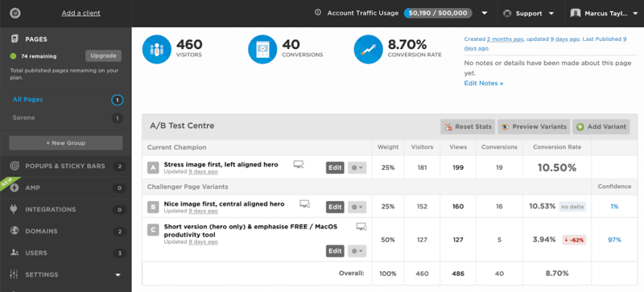Click the variant C letter badge
The image size is (644, 292).
(x=153, y=230)
